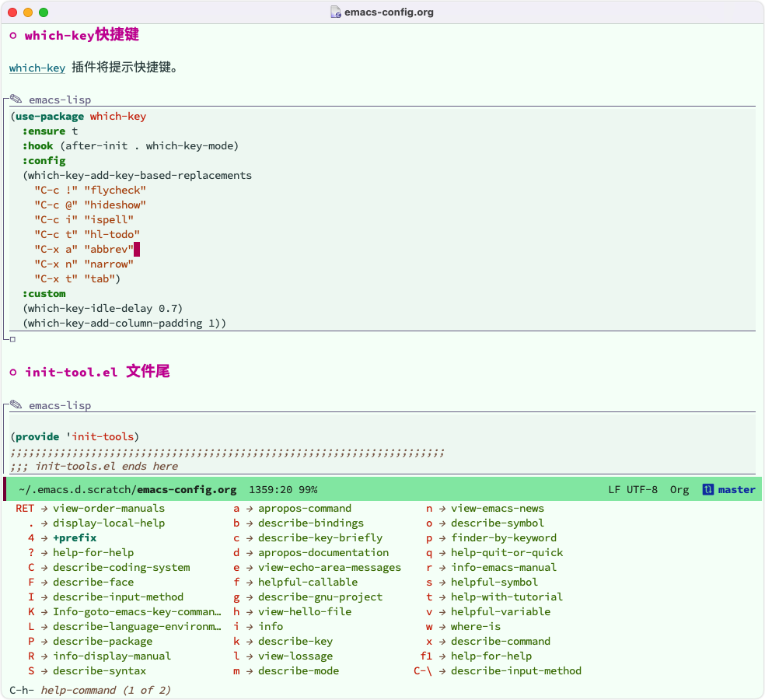Select view-hello-file entry
The image size is (765, 700).
click(305, 611)
